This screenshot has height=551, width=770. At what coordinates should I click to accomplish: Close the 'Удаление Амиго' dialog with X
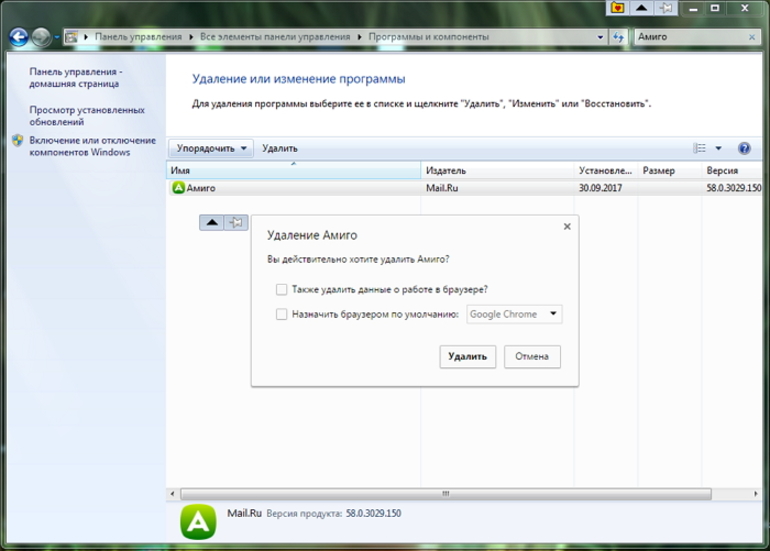[567, 226]
